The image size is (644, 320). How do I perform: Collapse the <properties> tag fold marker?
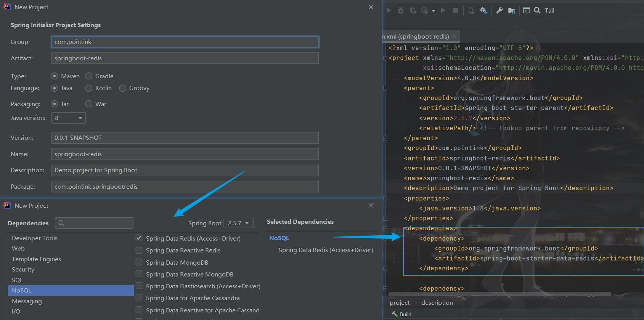385,199
